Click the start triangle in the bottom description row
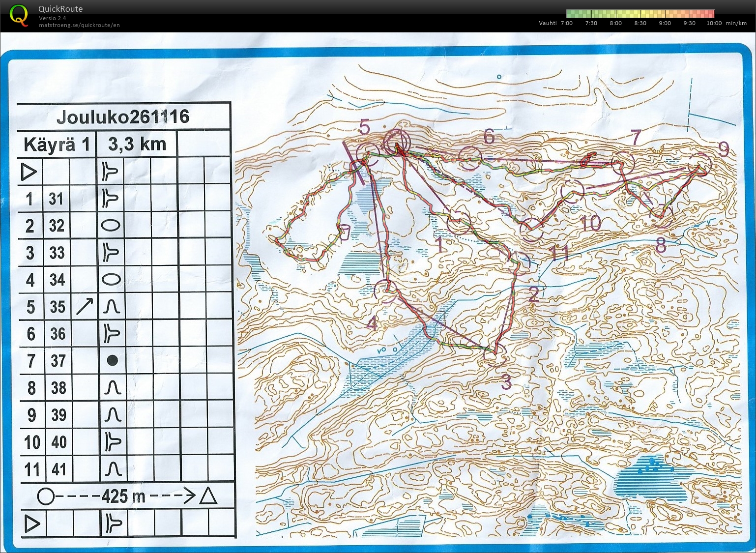Image resolution: width=756 pixels, height=553 pixels. coord(32,524)
